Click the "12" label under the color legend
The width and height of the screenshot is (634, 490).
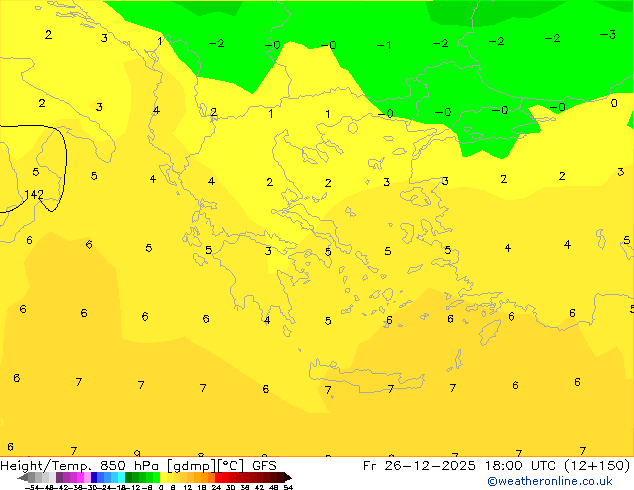[x=188, y=488]
